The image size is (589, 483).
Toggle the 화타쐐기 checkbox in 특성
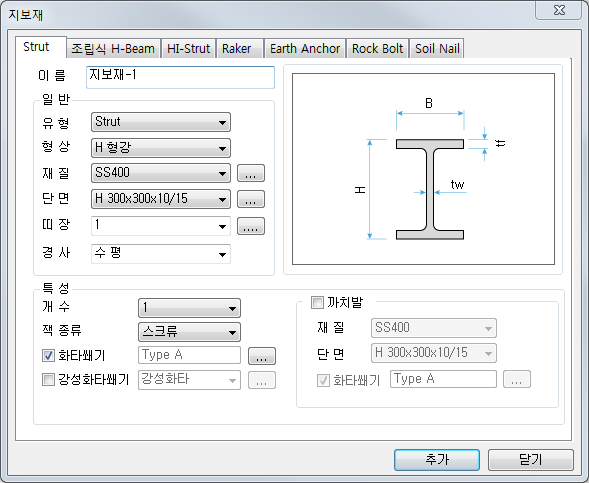point(48,355)
